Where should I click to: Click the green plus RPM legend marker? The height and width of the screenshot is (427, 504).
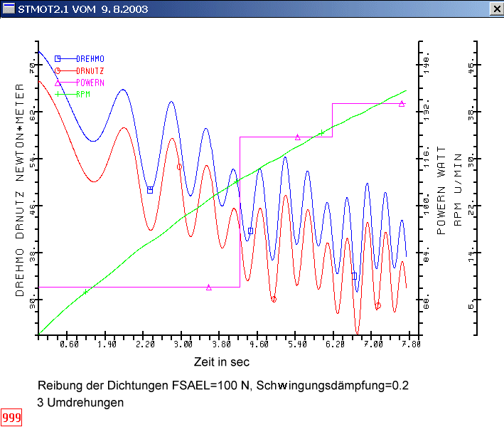pyautogui.click(x=58, y=94)
